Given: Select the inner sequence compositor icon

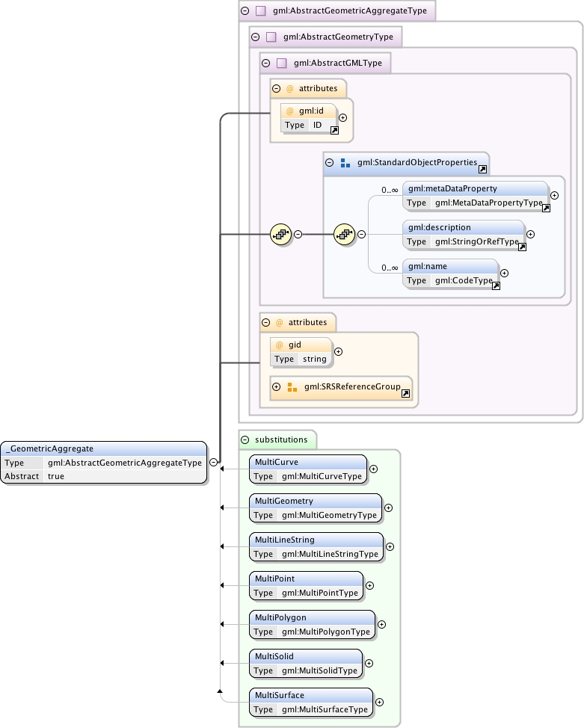Looking at the screenshot, I should click(344, 235).
